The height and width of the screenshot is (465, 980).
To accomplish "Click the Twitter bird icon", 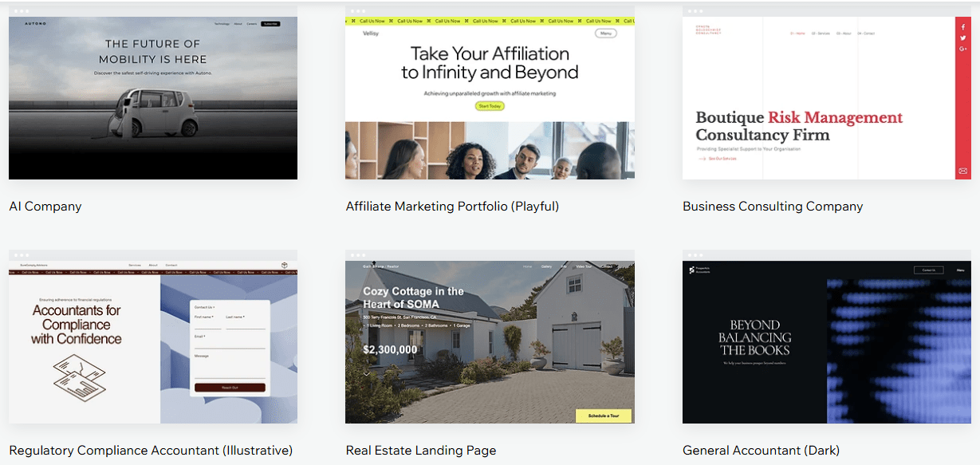I will [x=963, y=38].
